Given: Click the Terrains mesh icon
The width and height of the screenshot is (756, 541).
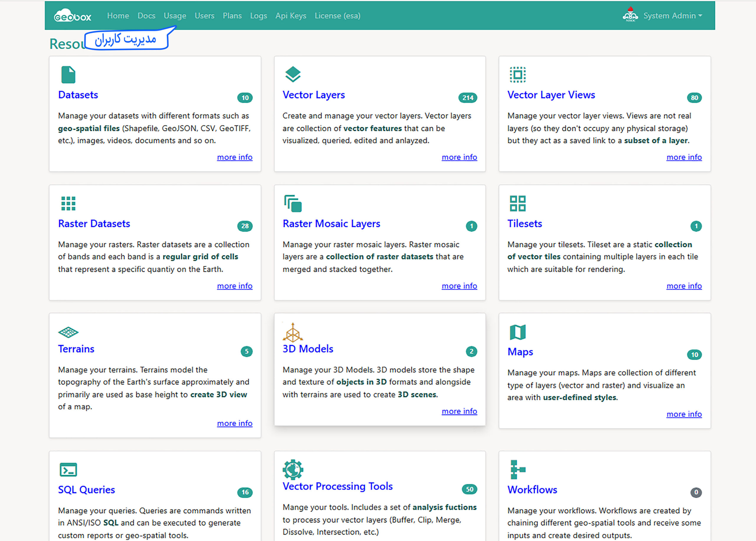Looking at the screenshot, I should click(68, 332).
